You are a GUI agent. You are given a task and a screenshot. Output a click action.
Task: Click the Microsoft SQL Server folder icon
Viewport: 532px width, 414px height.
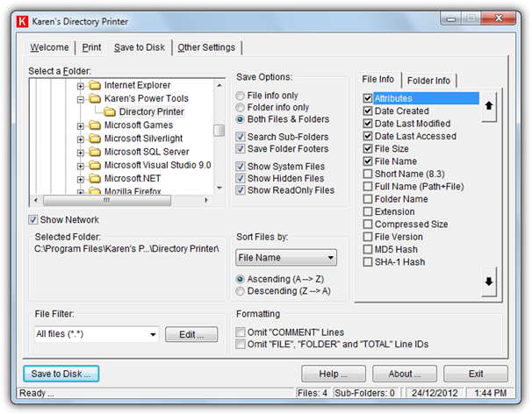point(95,152)
